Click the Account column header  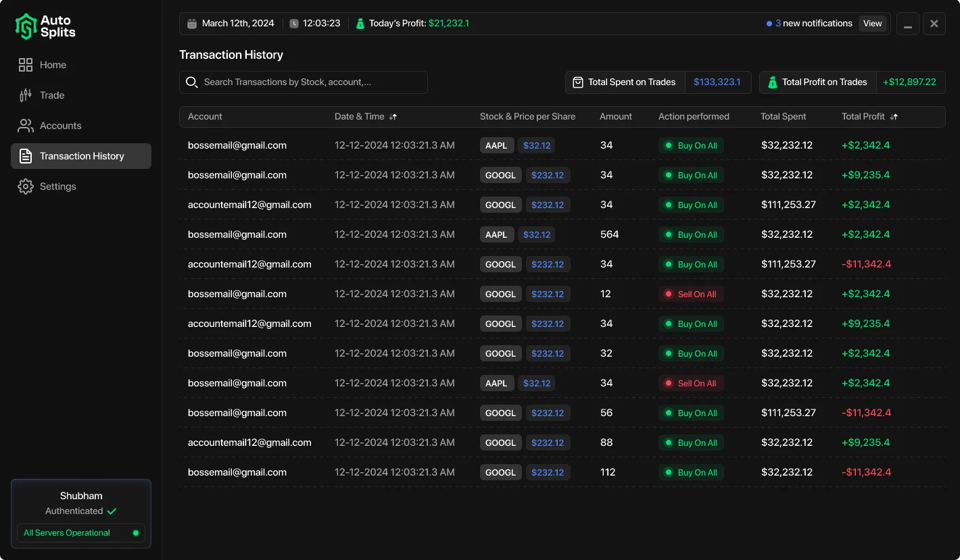pyautogui.click(x=205, y=117)
